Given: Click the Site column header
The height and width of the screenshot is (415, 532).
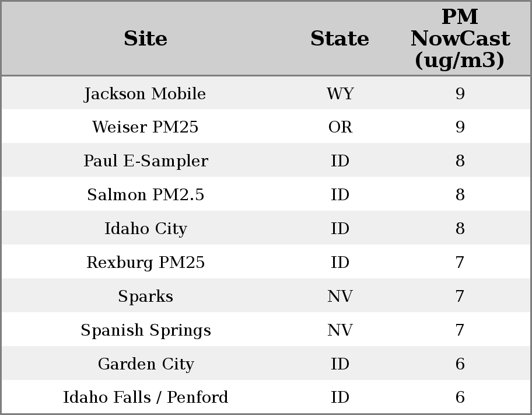Looking at the screenshot, I should point(145,39).
